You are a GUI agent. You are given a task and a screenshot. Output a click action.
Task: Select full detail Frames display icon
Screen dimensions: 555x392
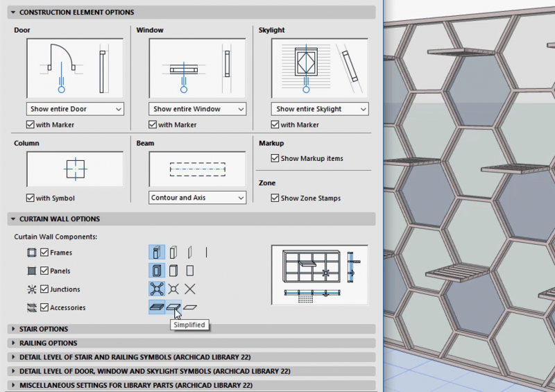tap(157, 253)
